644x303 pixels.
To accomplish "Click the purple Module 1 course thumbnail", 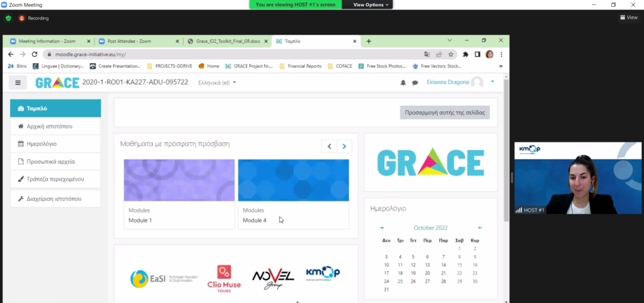I will (179, 180).
